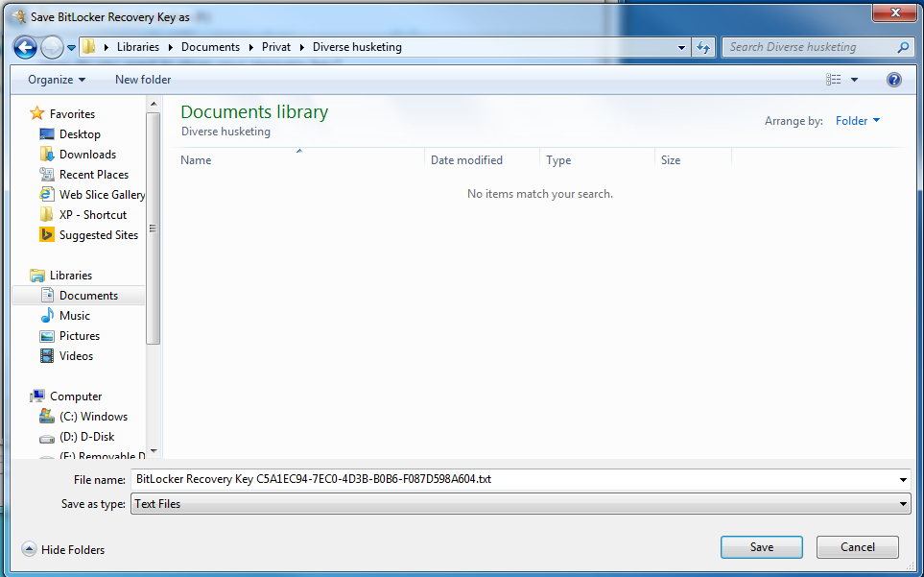Open the Organize menu

tap(57, 80)
